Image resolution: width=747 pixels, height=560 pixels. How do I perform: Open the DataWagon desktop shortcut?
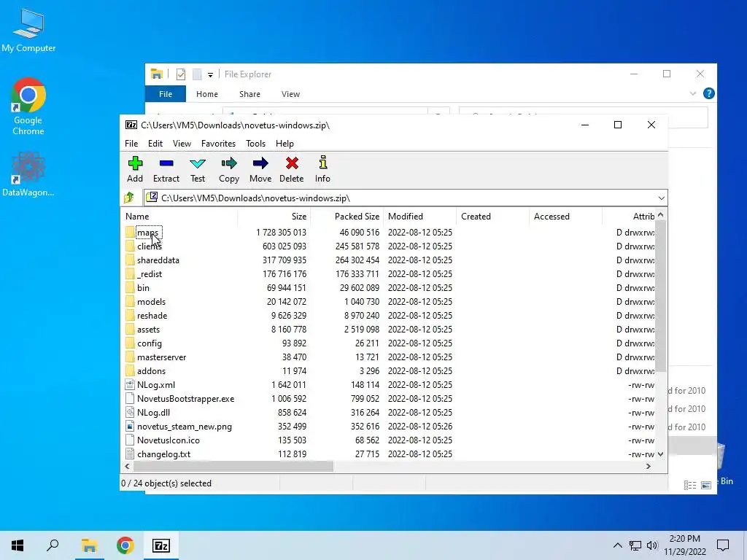[x=28, y=174]
